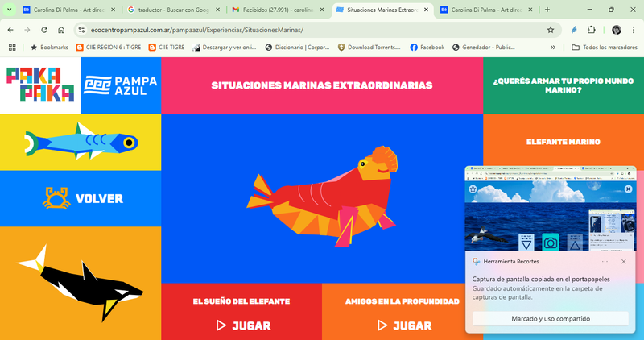Close the Situaciones Marinas tab
This screenshot has width=644, height=340.
tap(427, 10)
